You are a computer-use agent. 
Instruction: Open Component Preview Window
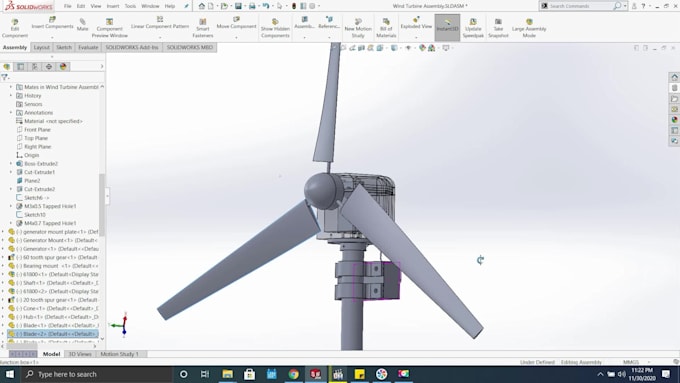[109, 28]
